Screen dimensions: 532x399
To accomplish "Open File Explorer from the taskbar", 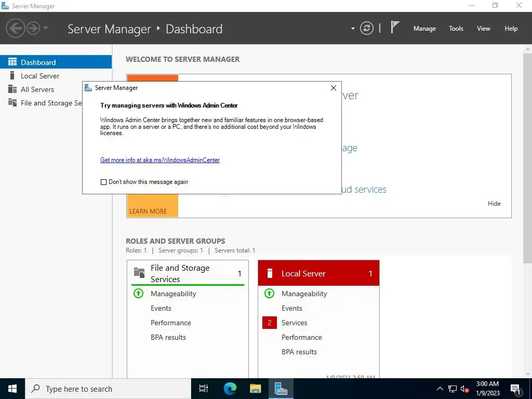I will [x=256, y=389].
